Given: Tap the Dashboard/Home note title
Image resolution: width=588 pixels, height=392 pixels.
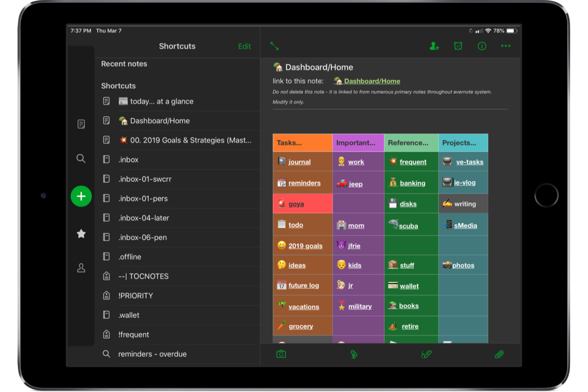Looking at the screenshot, I should [x=319, y=68].
